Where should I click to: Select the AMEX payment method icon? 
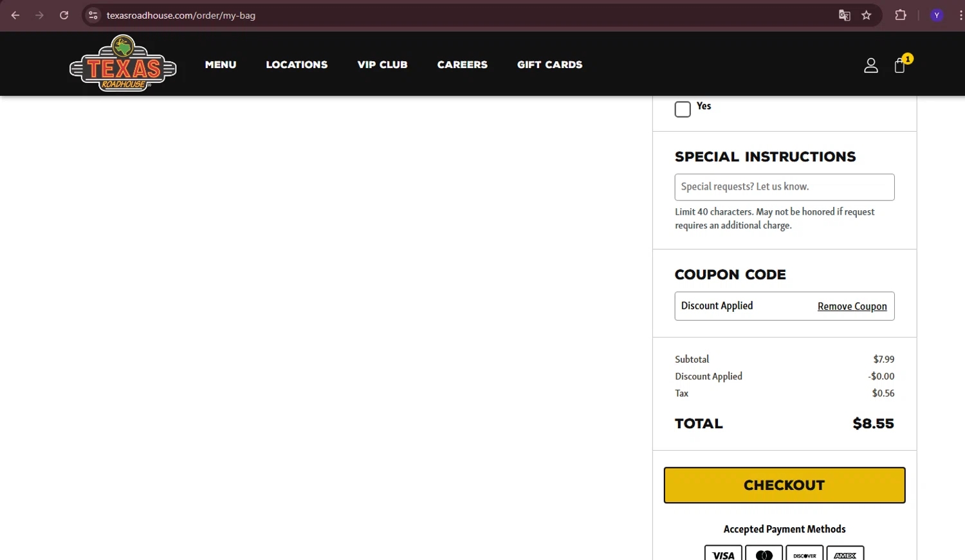(845, 554)
